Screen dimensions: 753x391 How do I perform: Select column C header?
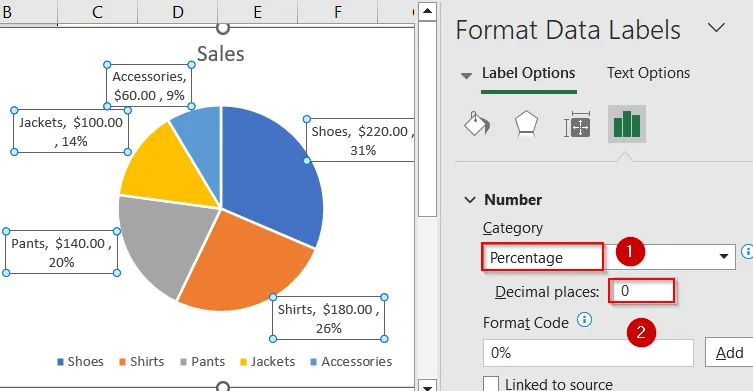tap(97, 12)
